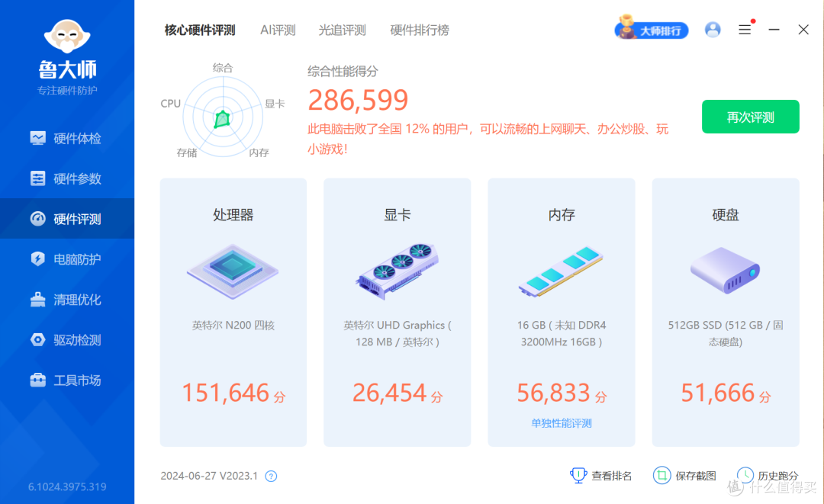Screen dimensions: 824x504
Task: Open 工具市场 in the sidebar
Action: [x=67, y=380]
